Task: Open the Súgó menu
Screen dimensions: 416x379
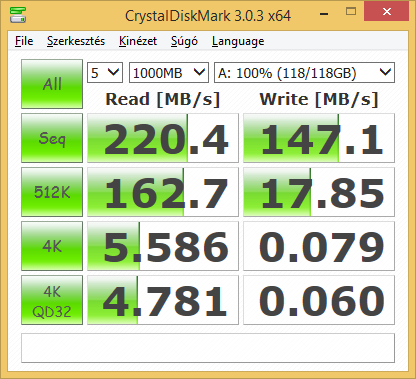Action: pyautogui.click(x=184, y=41)
